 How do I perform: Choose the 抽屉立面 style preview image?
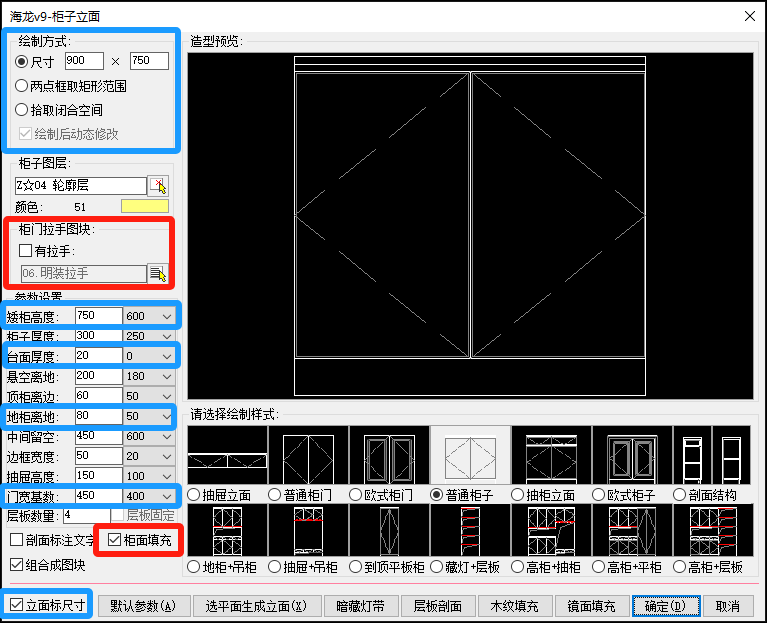click(x=227, y=456)
